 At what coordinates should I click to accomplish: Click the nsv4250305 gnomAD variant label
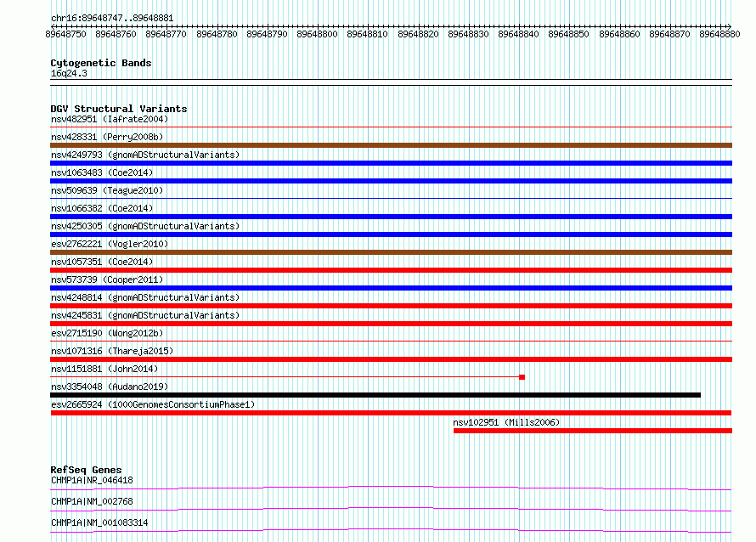(145, 226)
